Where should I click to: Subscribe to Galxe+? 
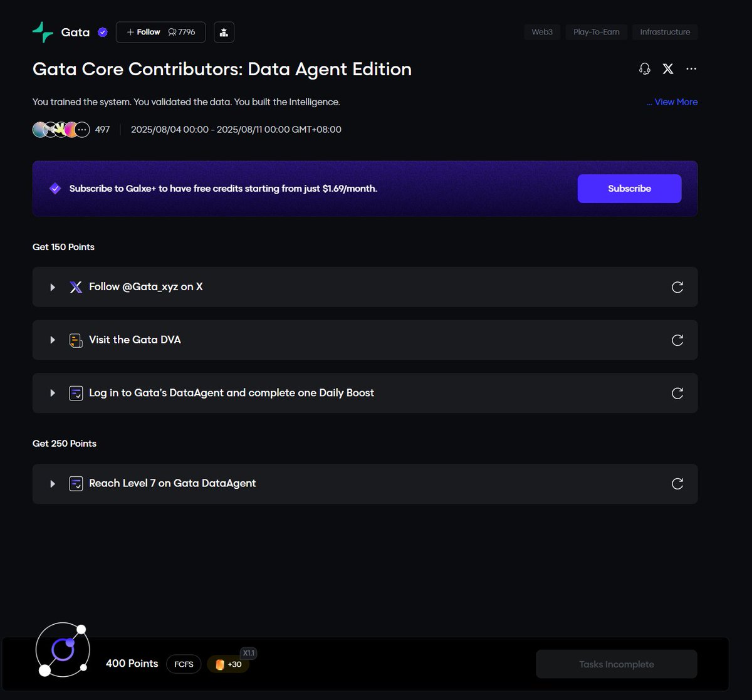click(629, 189)
